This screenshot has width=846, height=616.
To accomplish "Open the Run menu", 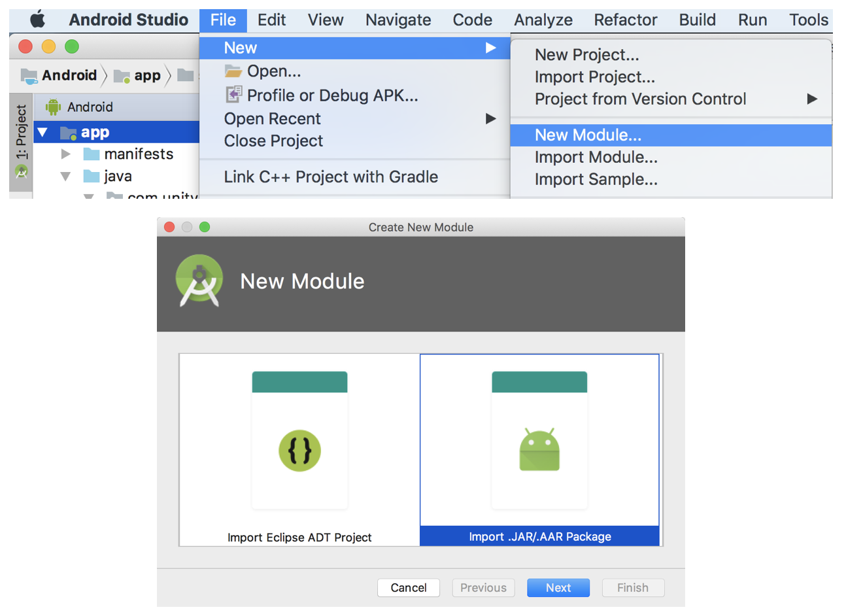I will click(x=753, y=20).
